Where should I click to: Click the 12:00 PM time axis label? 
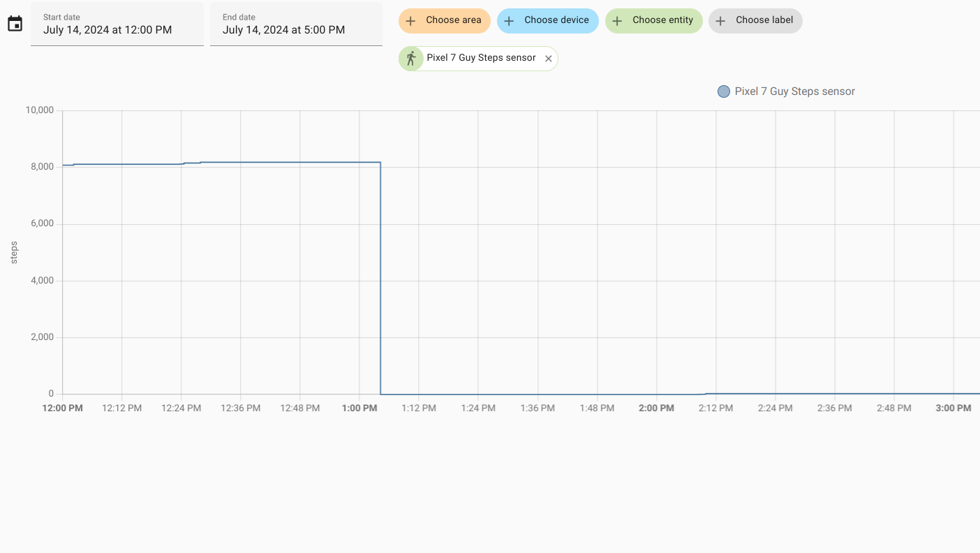[x=63, y=408]
